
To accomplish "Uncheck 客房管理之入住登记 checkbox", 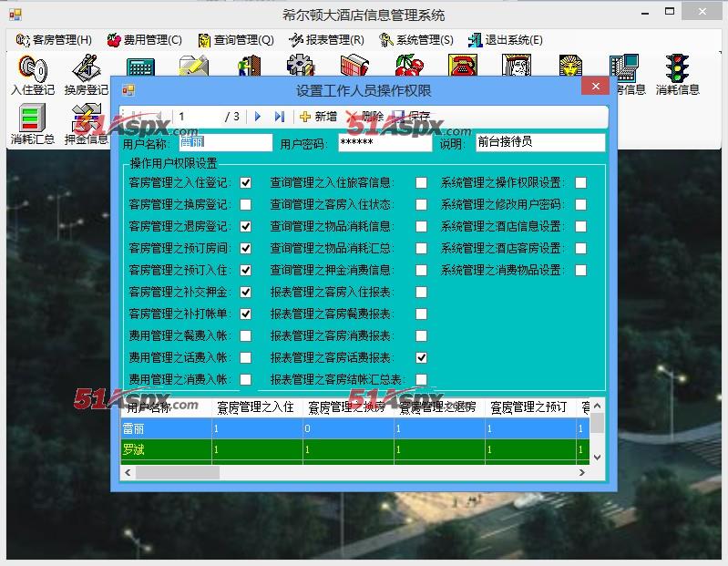I will (246, 183).
